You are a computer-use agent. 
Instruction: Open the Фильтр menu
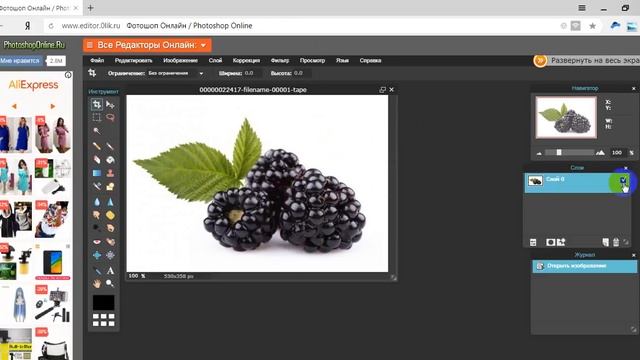280,60
